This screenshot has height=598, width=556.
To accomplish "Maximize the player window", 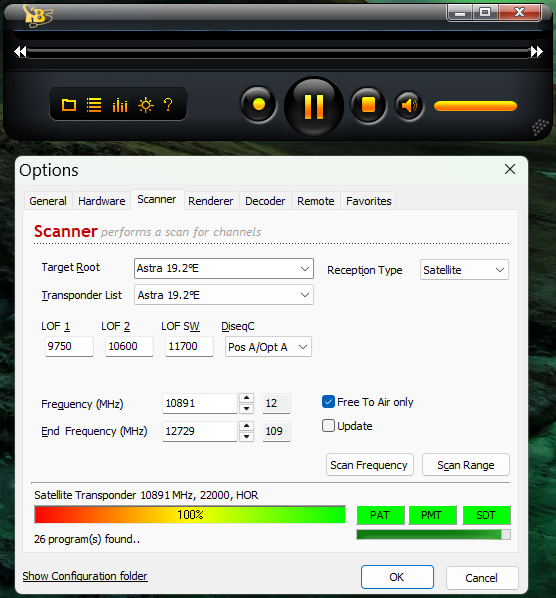I will point(485,13).
